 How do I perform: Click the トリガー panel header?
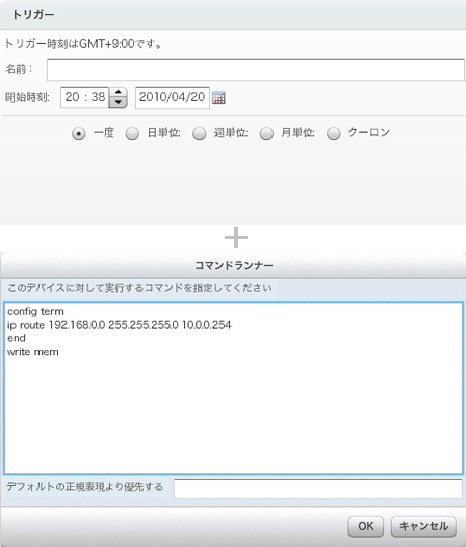[233, 15]
